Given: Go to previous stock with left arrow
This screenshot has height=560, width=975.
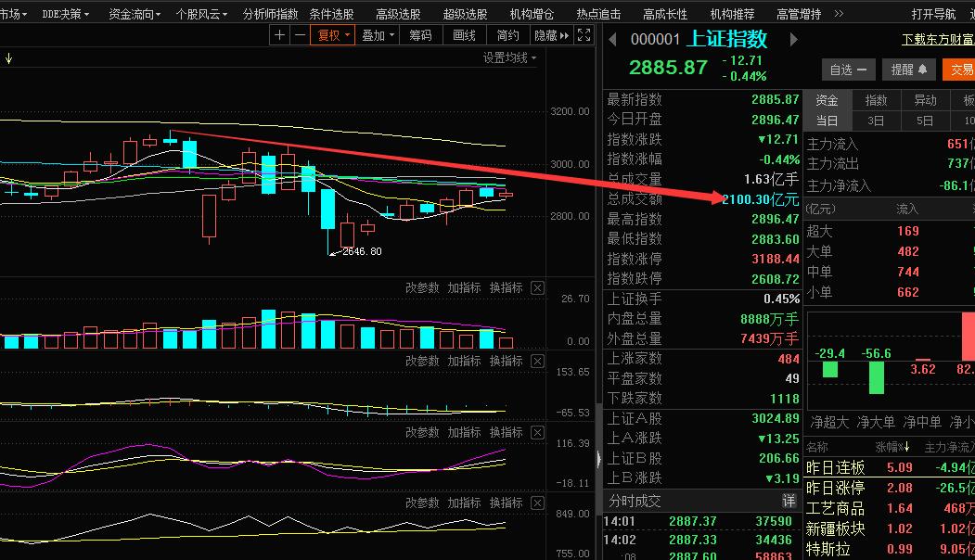Looking at the screenshot, I should click(x=612, y=40).
